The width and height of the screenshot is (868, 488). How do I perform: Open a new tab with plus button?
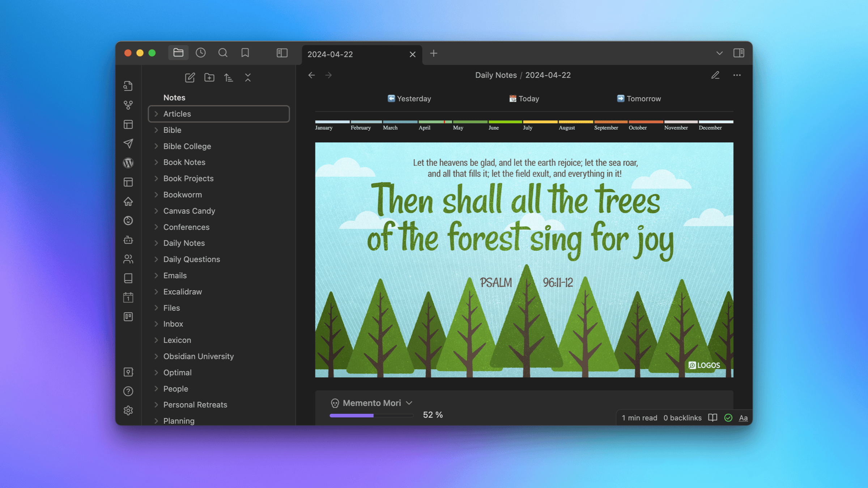pos(433,53)
